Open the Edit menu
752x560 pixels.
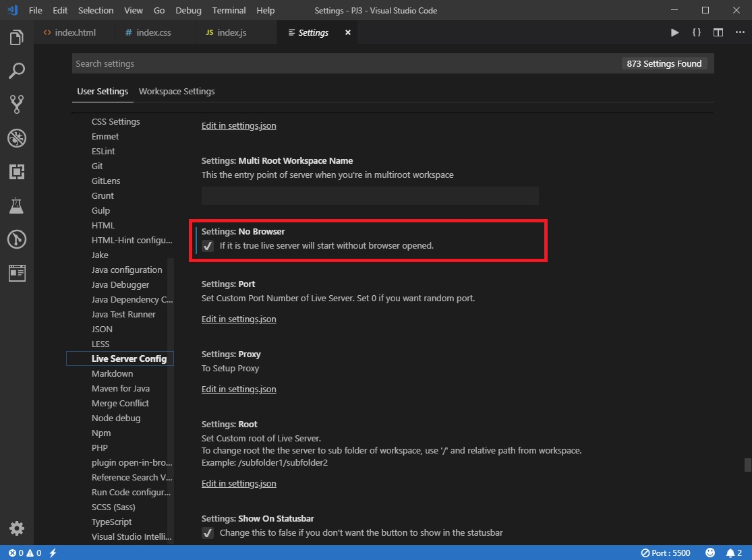[60, 11]
